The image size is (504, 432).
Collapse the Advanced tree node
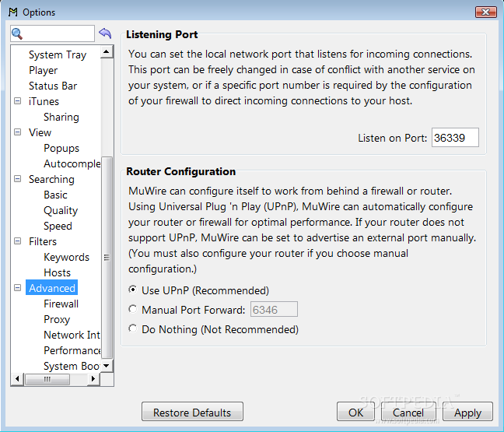(x=18, y=288)
